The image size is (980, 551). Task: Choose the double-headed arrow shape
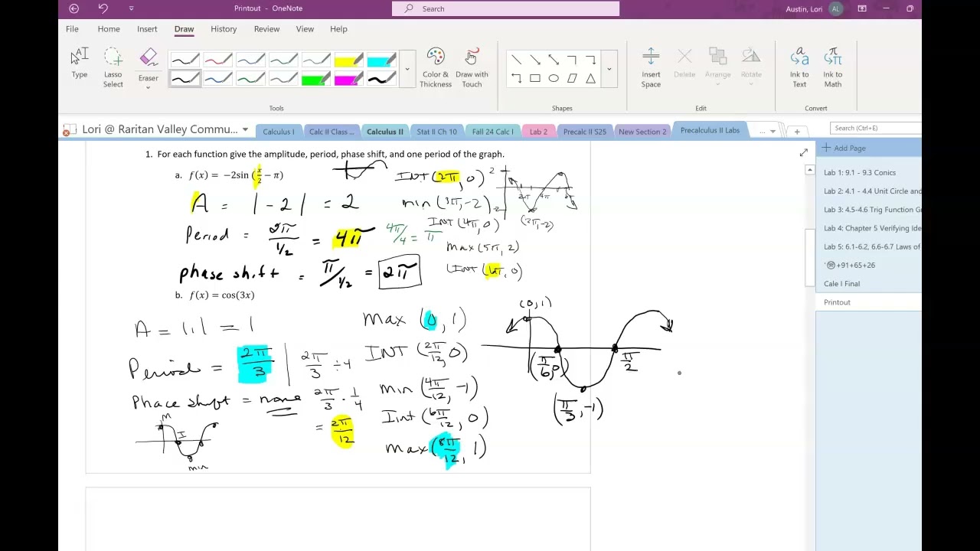point(554,60)
